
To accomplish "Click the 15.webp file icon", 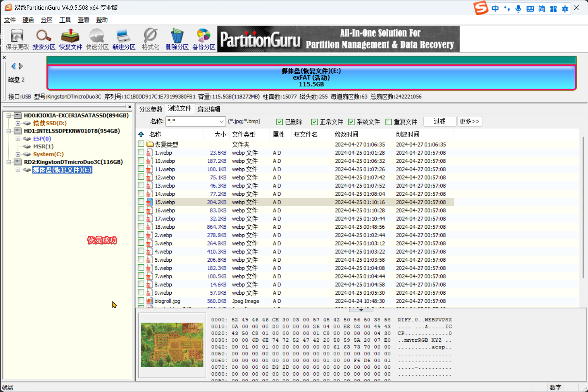I will click(150, 202).
